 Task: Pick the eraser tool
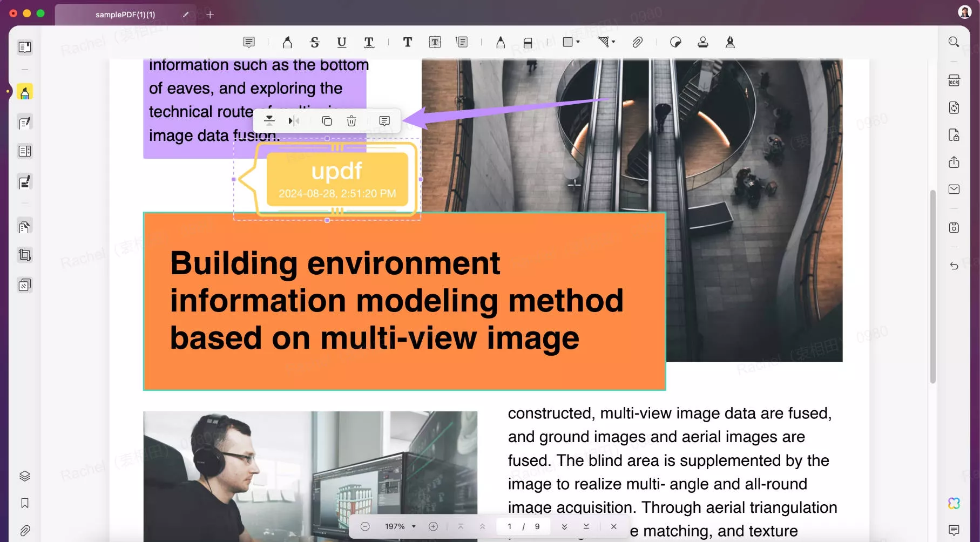click(x=528, y=42)
